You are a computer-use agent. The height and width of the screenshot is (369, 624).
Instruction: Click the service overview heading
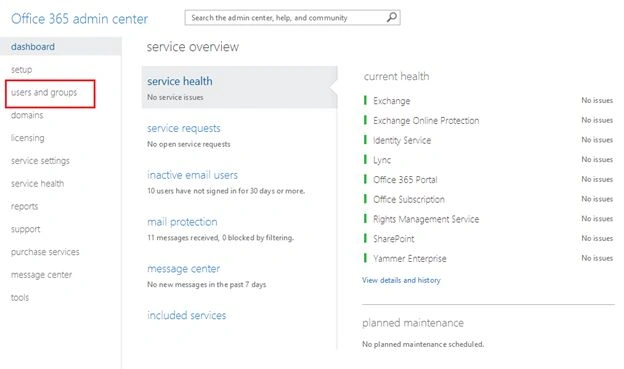(193, 47)
